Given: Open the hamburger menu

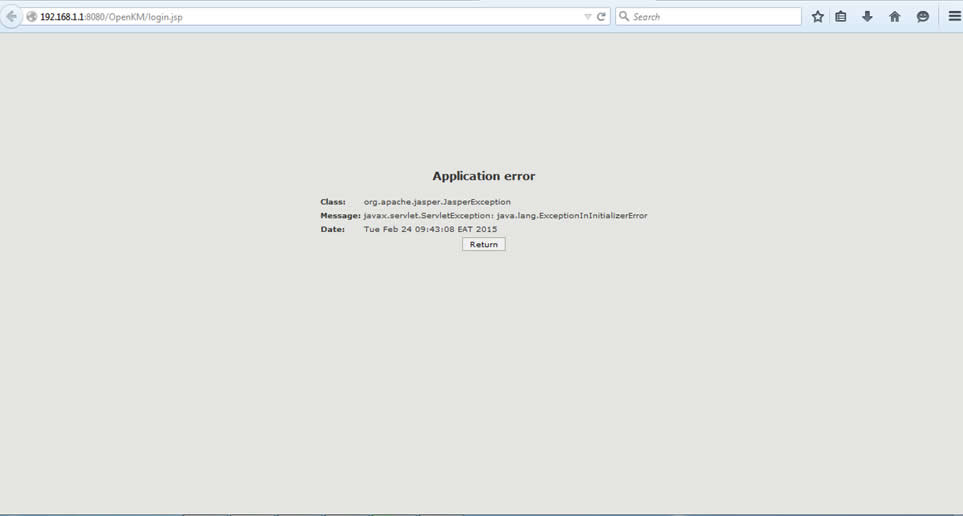Looking at the screenshot, I should 954,17.
